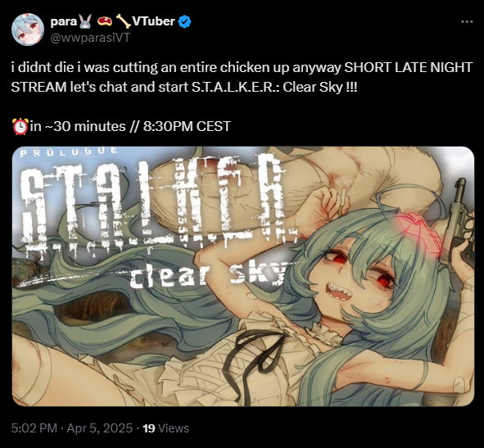Viewport: 484px width, 448px height.
Task: Click the "para" display name text
Action: (64, 22)
